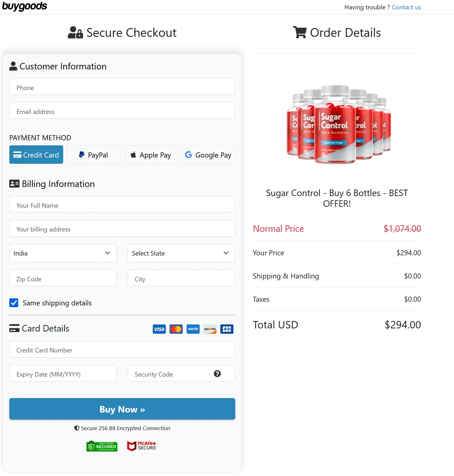Image resolution: width=454 pixels, height=476 pixels.
Task: Choose Google Pay payment method
Action: (x=208, y=155)
